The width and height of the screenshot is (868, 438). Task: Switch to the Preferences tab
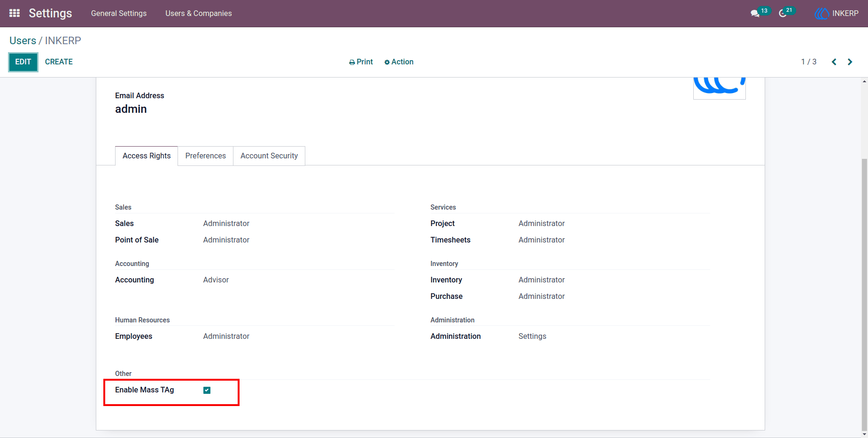pos(205,156)
